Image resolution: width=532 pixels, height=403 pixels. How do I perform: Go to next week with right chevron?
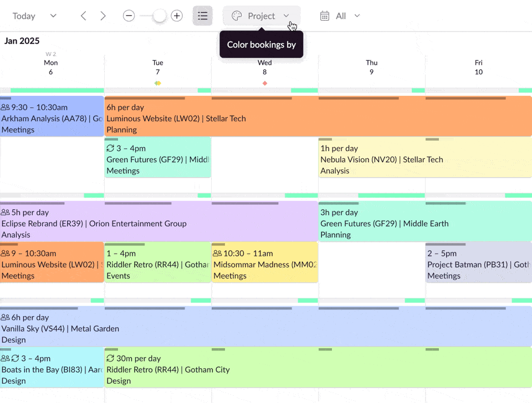click(103, 16)
